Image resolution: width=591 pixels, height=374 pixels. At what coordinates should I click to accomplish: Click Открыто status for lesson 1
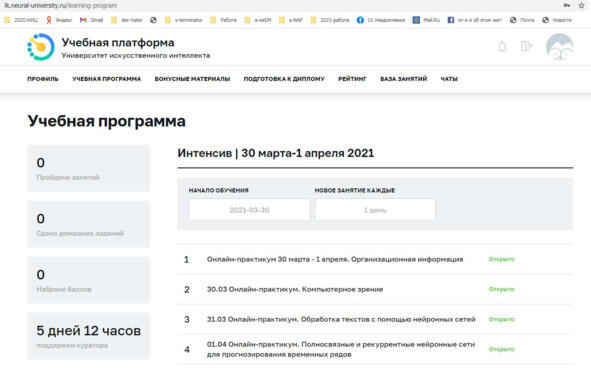501,259
